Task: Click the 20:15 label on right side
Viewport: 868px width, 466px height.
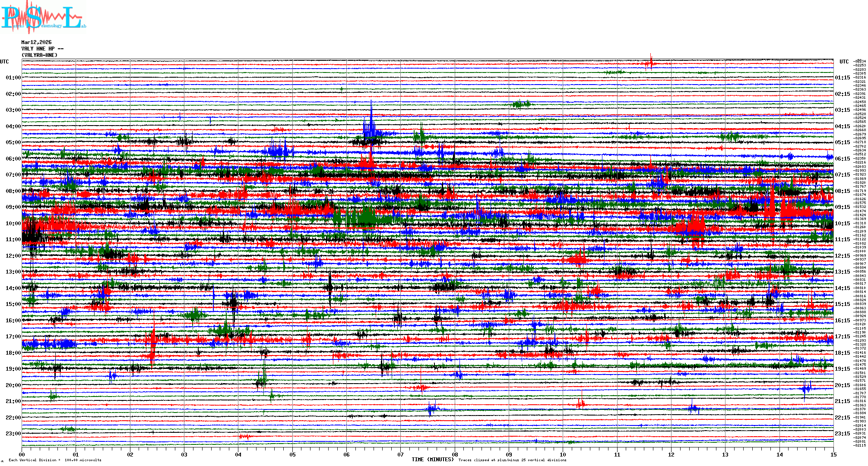Action: (842, 385)
